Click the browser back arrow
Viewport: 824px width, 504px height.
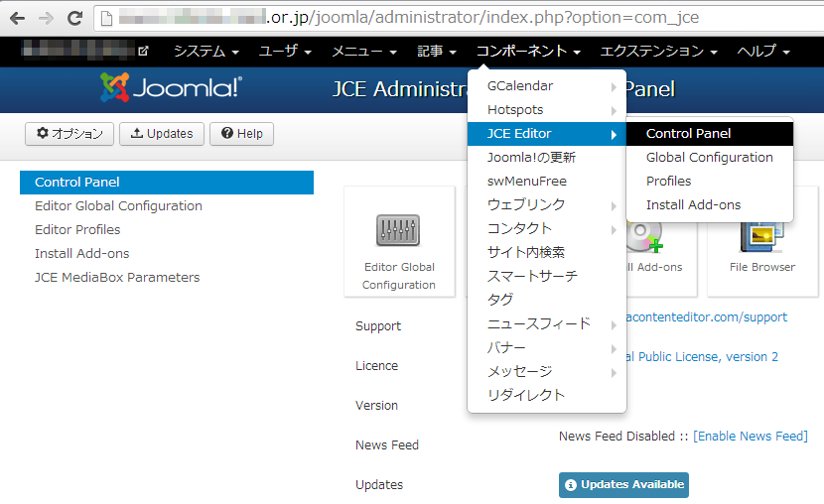(x=17, y=18)
